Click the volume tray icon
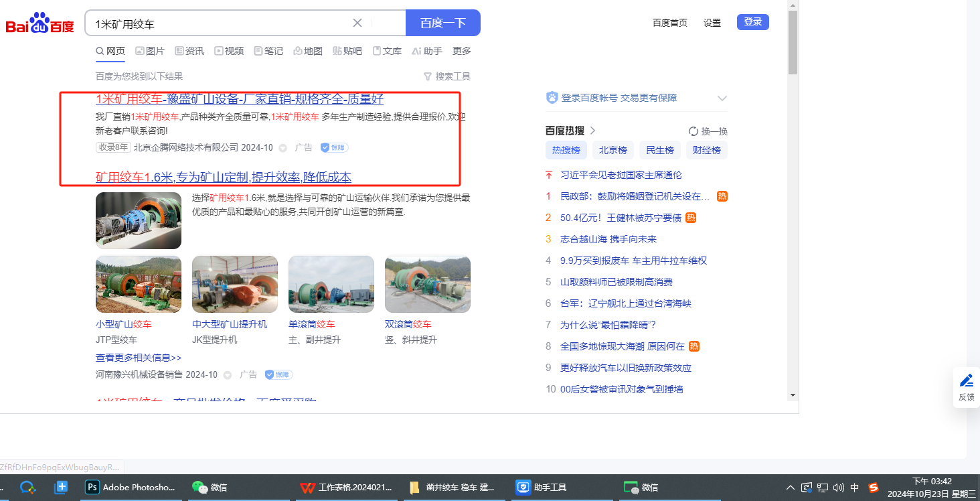The width and height of the screenshot is (980, 501). [x=839, y=488]
